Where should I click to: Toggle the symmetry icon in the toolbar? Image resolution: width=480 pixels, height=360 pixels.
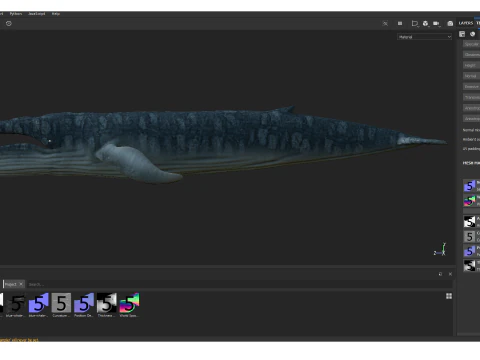pyautogui.click(x=385, y=23)
